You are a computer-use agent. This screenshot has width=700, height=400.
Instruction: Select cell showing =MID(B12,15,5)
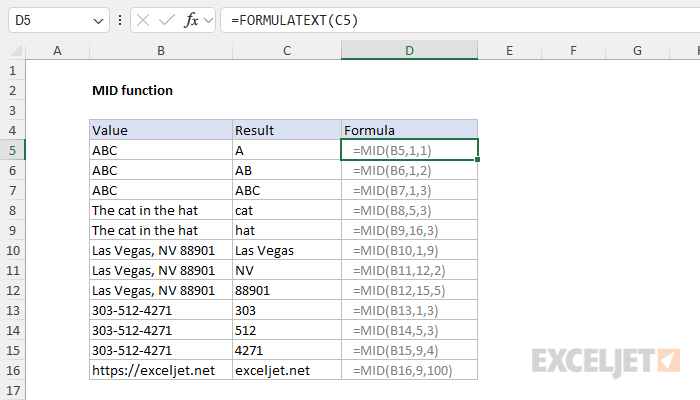pyautogui.click(x=409, y=290)
